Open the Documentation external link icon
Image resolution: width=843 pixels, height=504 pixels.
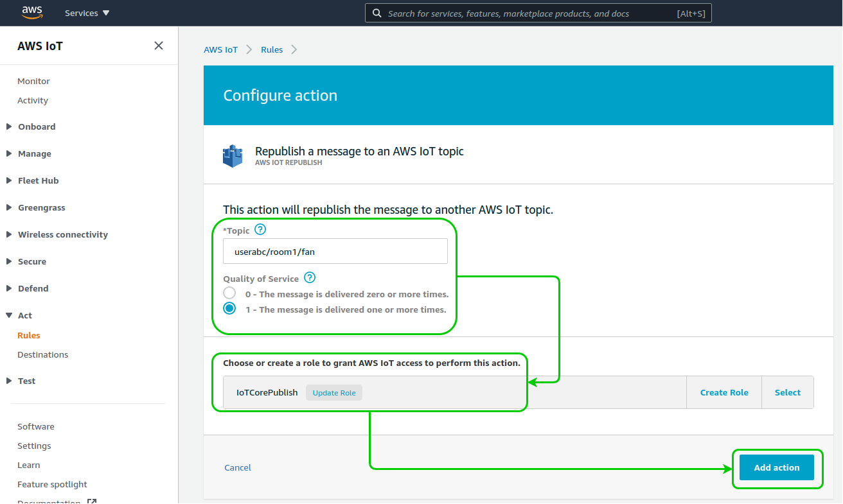click(x=92, y=501)
